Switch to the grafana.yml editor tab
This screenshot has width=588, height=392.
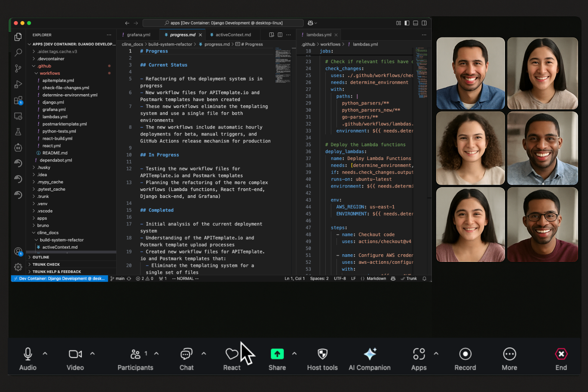pos(139,35)
